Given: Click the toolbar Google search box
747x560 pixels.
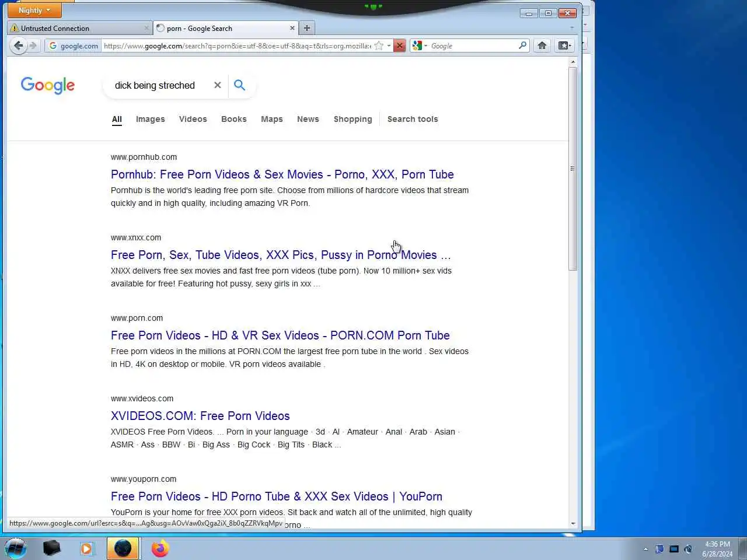Looking at the screenshot, I should [473, 45].
